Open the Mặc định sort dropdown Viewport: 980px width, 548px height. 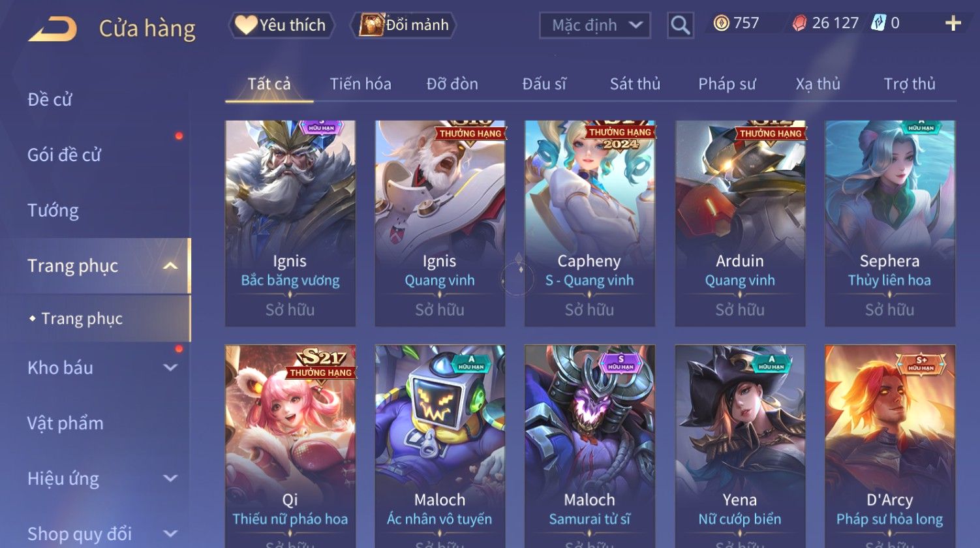[595, 25]
